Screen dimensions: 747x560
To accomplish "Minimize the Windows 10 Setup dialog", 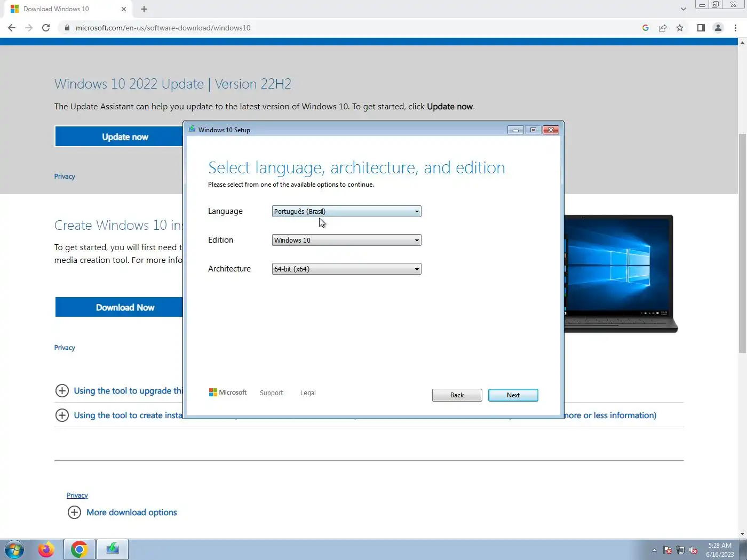I will (x=515, y=130).
